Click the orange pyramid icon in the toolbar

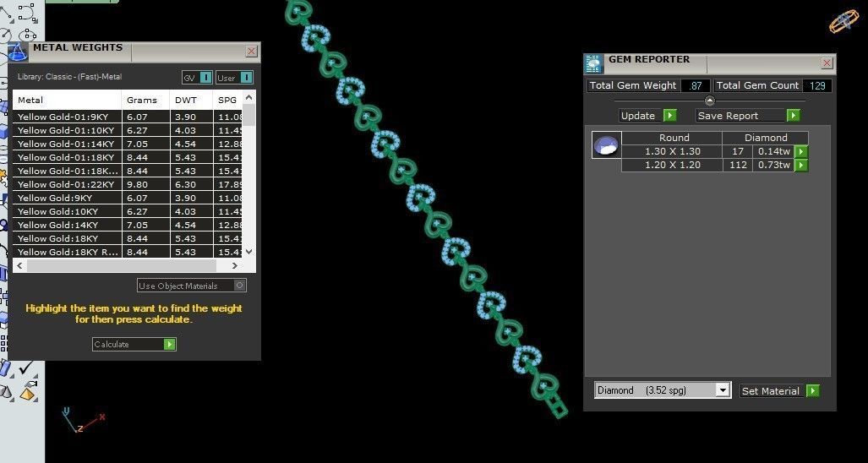[28, 391]
